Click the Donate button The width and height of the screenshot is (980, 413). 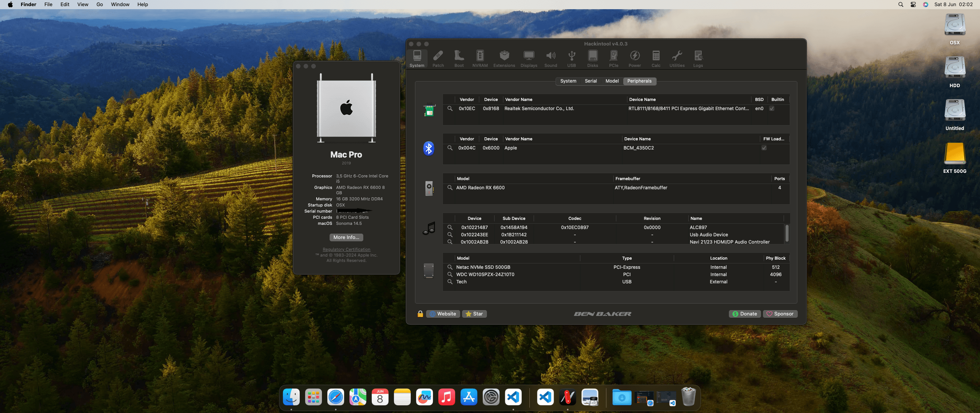[x=745, y=314]
